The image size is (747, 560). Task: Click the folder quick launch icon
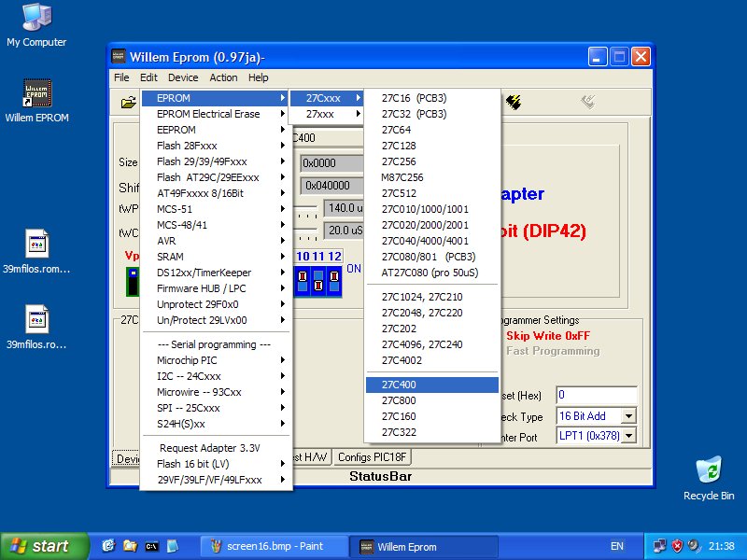pos(130,546)
